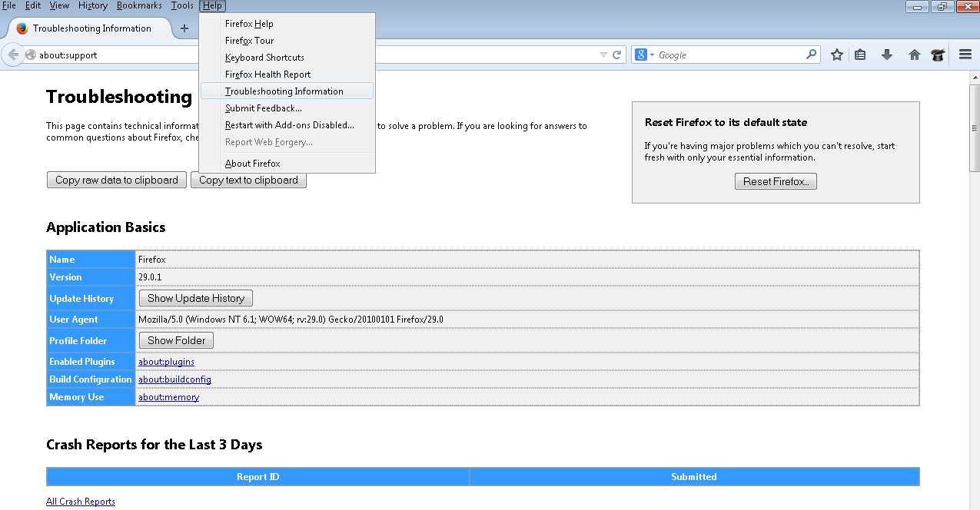Viewport: 980px width, 510px height.
Task: Click the Application Basics heading
Action: pos(106,227)
